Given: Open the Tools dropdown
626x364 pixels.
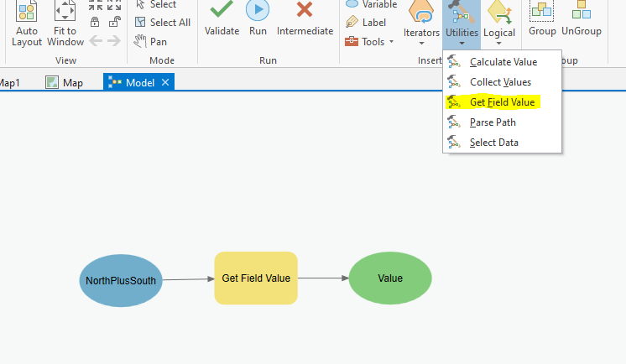Looking at the screenshot, I should 369,41.
